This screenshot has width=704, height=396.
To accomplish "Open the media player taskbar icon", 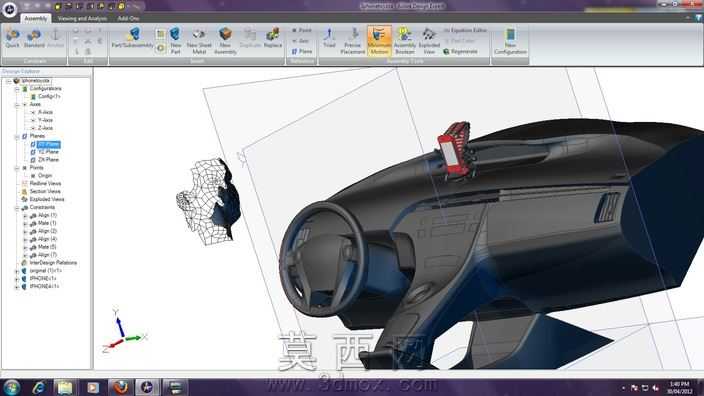I will pyautogui.click(x=93, y=387).
